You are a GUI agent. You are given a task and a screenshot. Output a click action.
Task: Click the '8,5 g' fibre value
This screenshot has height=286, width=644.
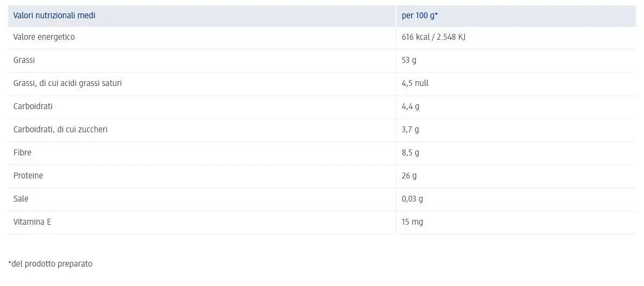(x=411, y=153)
